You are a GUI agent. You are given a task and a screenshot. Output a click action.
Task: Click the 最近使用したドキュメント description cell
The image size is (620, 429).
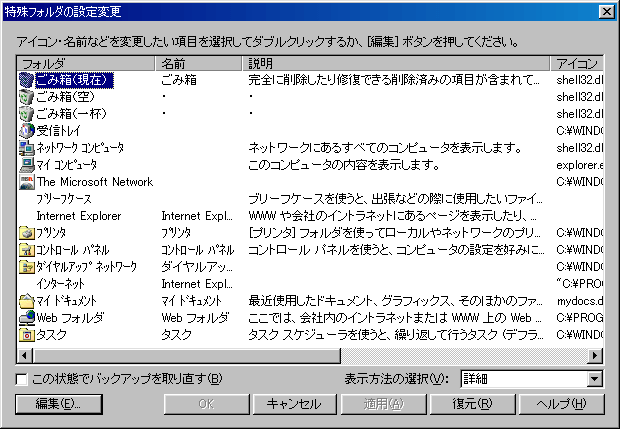(x=396, y=301)
